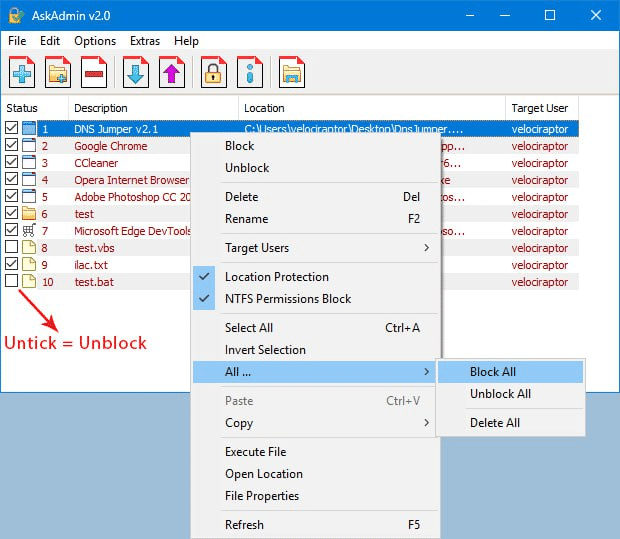The width and height of the screenshot is (620, 539).
Task: Click the open folder icon in toolbar
Action: [x=291, y=72]
